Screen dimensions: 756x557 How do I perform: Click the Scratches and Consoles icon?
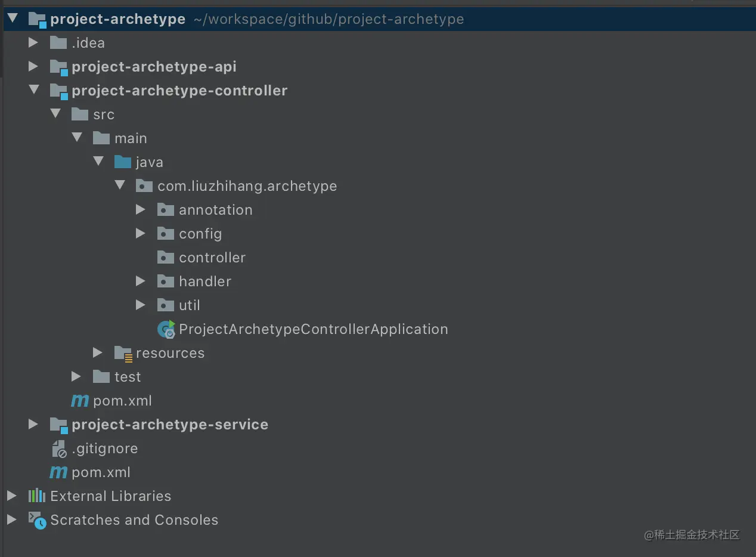37,520
